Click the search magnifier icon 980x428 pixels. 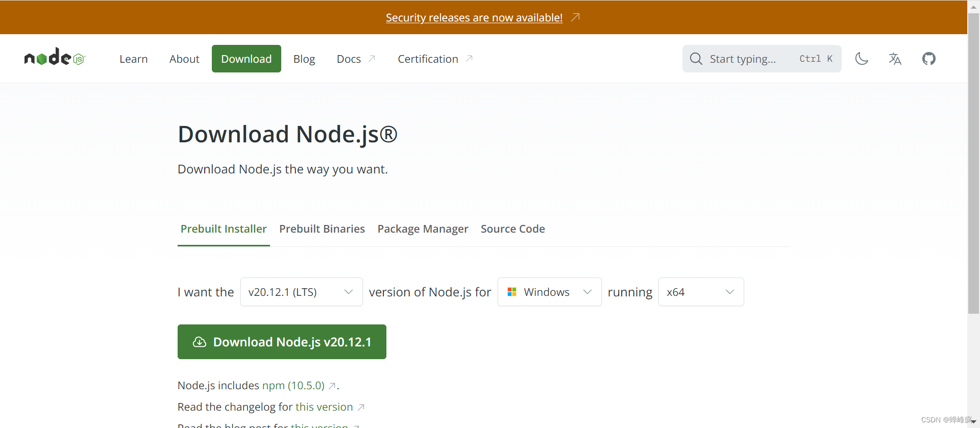pyautogui.click(x=696, y=59)
